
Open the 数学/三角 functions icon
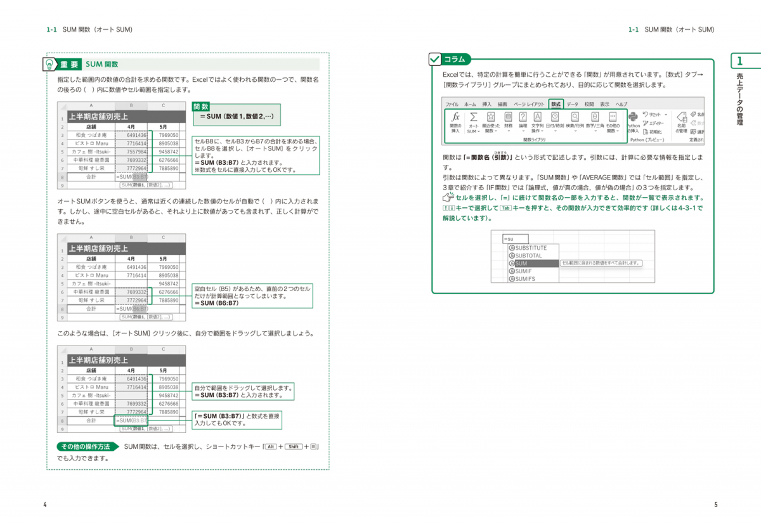tap(595, 118)
